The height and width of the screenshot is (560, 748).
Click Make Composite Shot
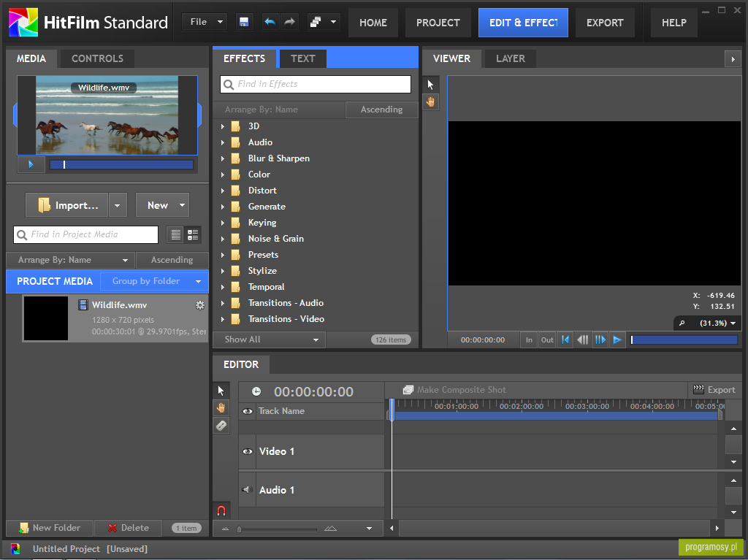click(x=454, y=390)
